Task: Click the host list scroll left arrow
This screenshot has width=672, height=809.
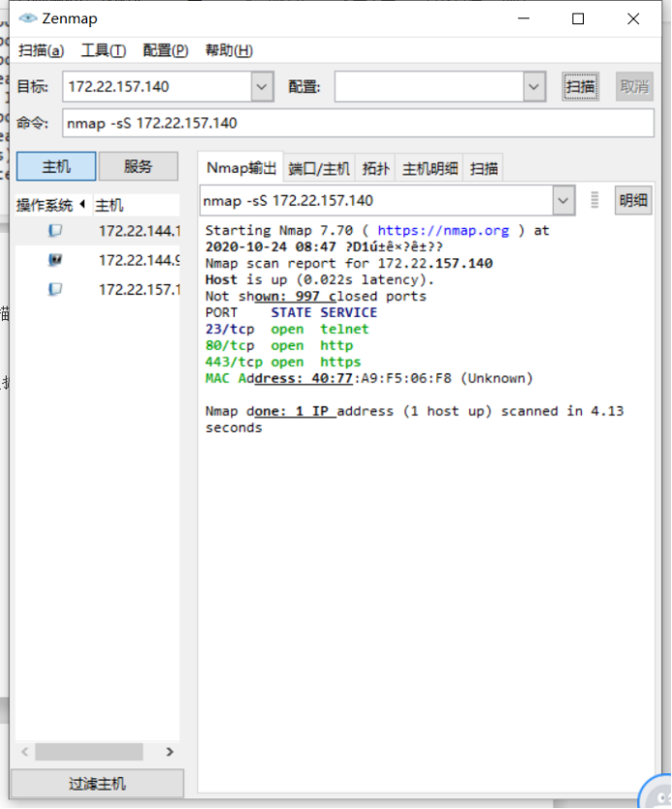Action: (25, 752)
